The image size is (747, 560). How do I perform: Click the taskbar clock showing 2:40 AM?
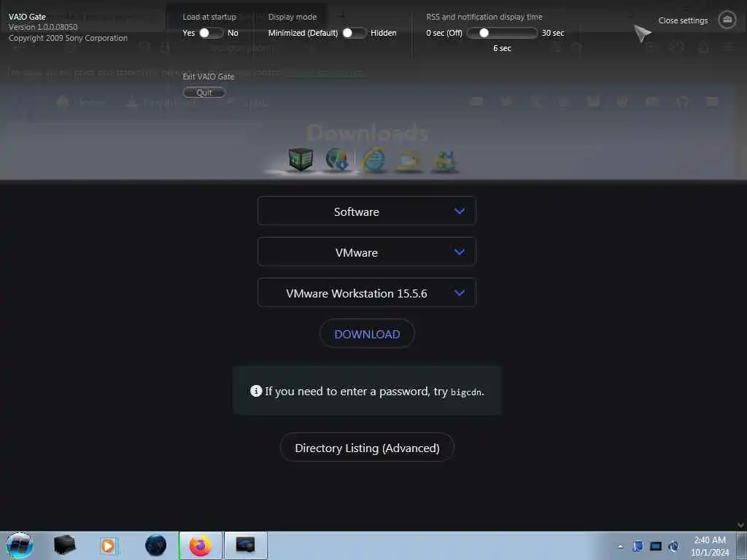click(709, 545)
